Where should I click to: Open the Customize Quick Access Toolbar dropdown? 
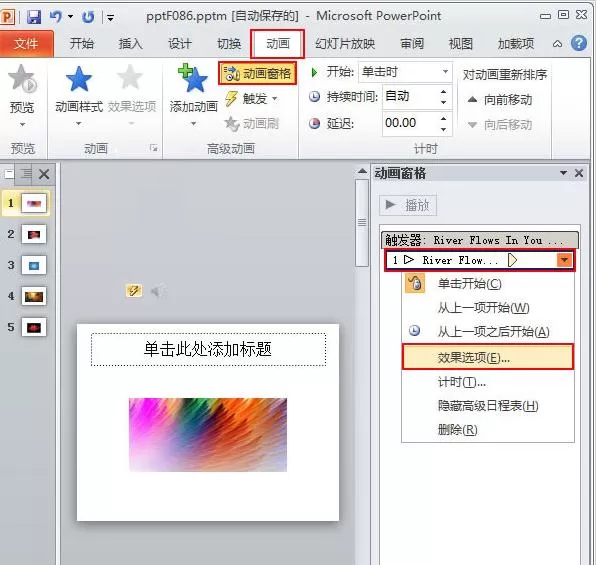(110, 17)
